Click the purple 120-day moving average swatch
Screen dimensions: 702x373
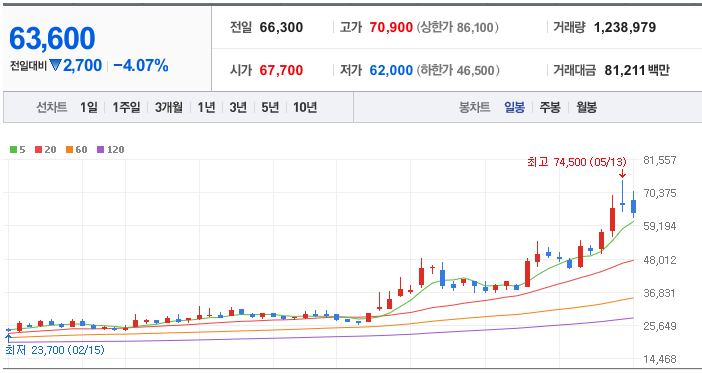pos(101,150)
